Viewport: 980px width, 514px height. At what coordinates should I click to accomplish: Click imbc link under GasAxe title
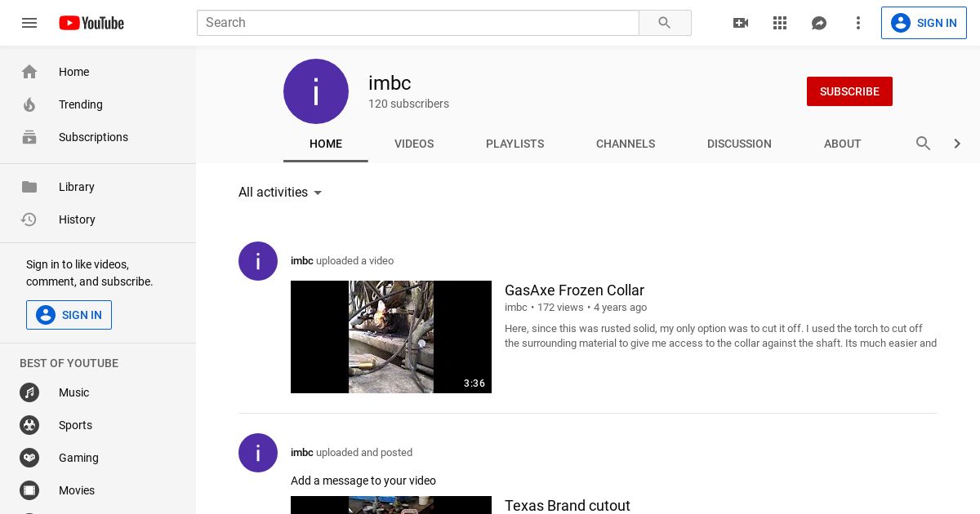pyautogui.click(x=516, y=308)
